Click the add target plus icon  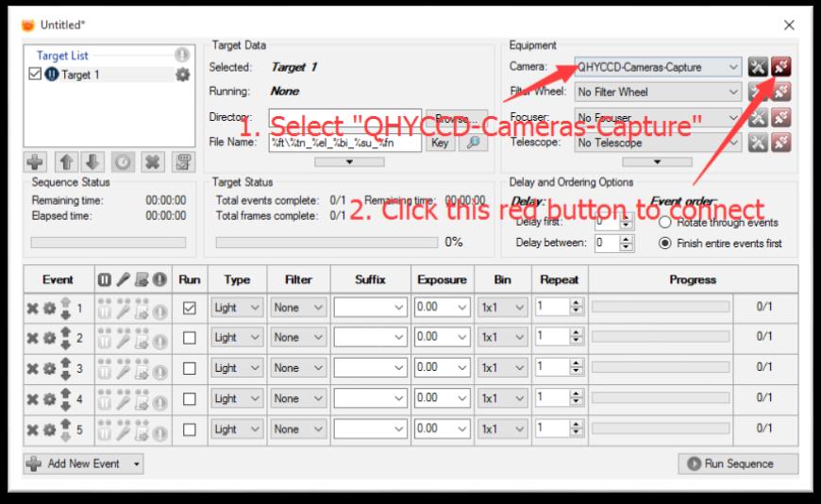click(35, 162)
